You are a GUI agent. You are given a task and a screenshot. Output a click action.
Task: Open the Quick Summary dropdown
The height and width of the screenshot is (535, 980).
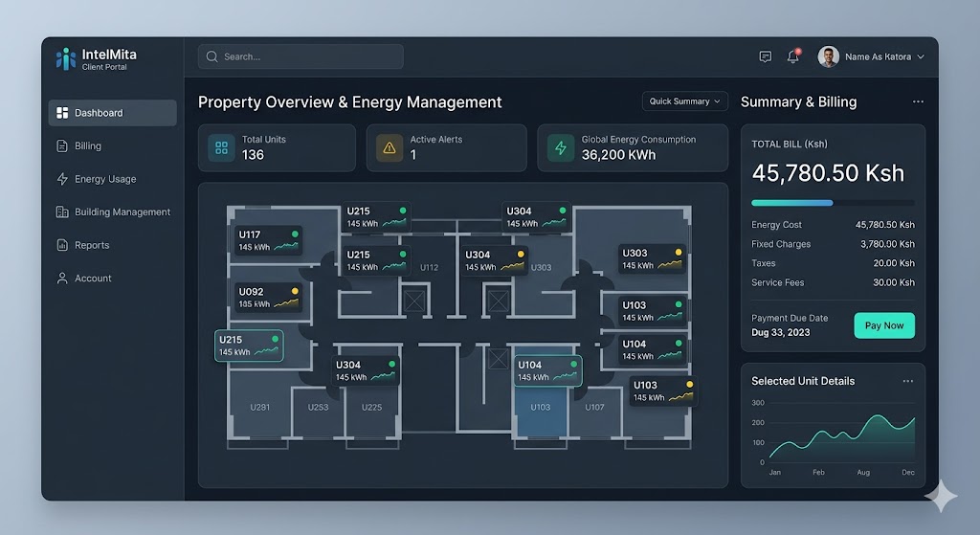(x=684, y=101)
